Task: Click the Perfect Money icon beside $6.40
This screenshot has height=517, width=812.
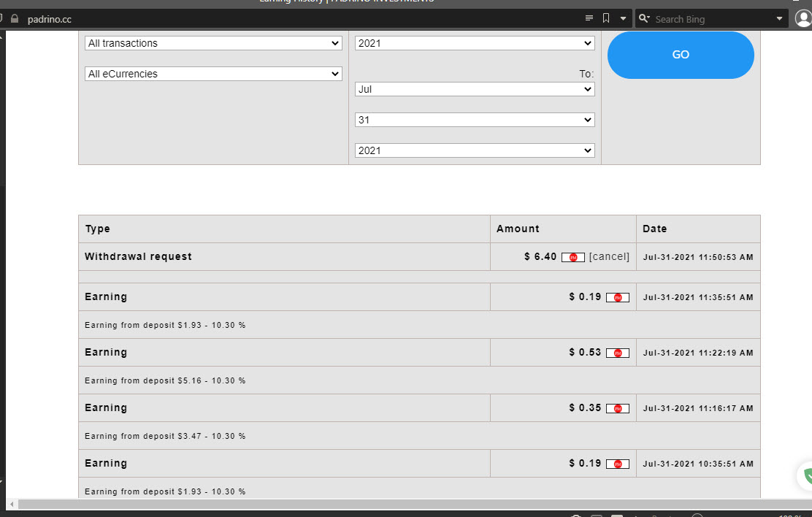Action: 573,257
